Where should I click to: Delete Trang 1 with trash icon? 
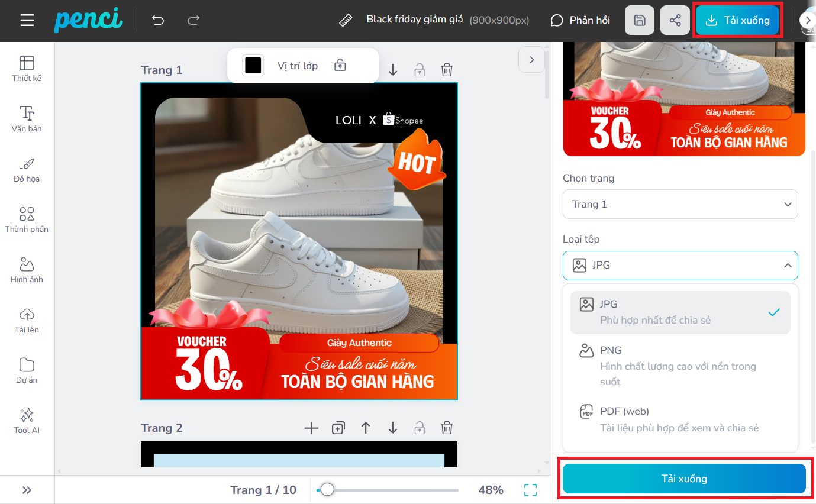tap(447, 70)
